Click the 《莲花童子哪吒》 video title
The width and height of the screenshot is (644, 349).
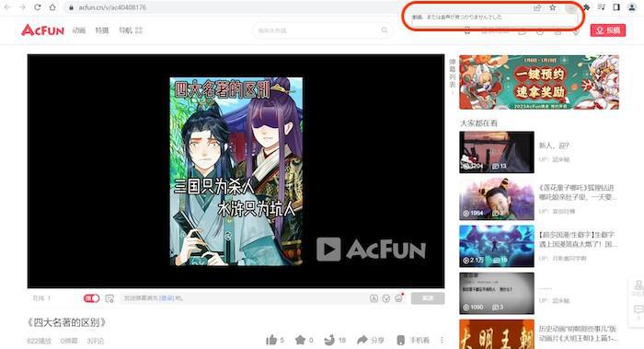tap(578, 192)
